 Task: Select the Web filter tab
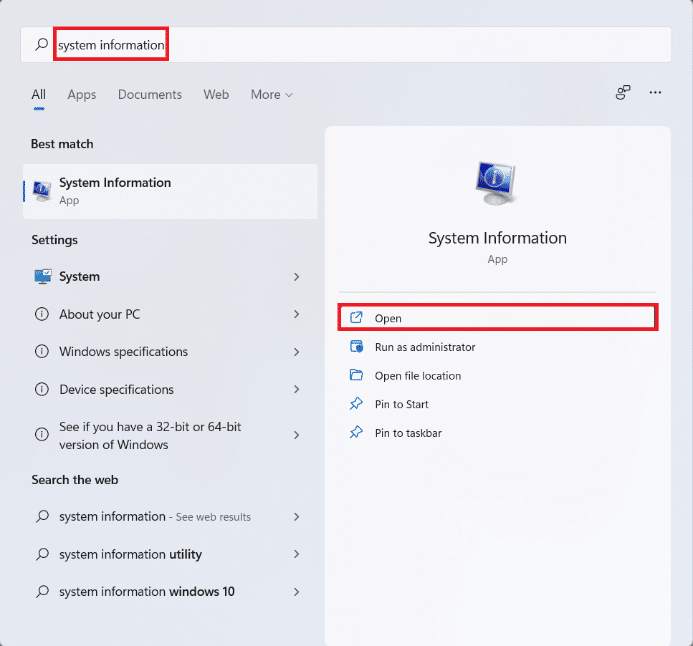tap(216, 95)
